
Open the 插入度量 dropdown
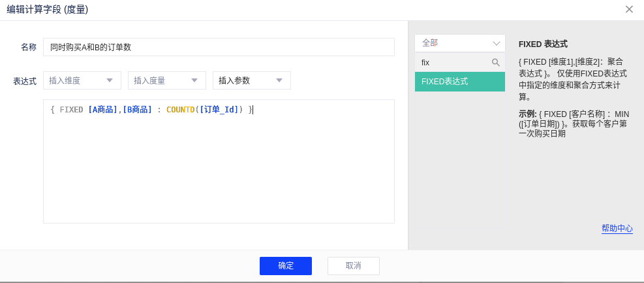point(167,80)
